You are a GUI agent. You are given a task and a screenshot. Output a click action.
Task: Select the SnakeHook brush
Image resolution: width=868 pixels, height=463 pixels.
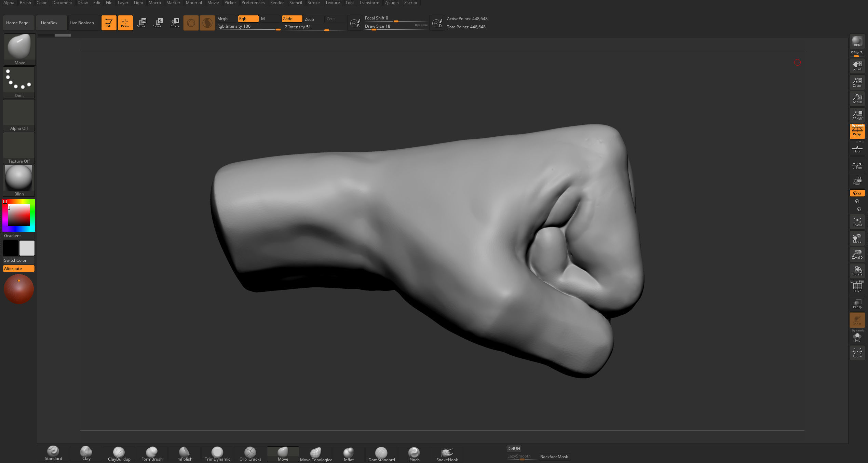pyautogui.click(x=447, y=453)
